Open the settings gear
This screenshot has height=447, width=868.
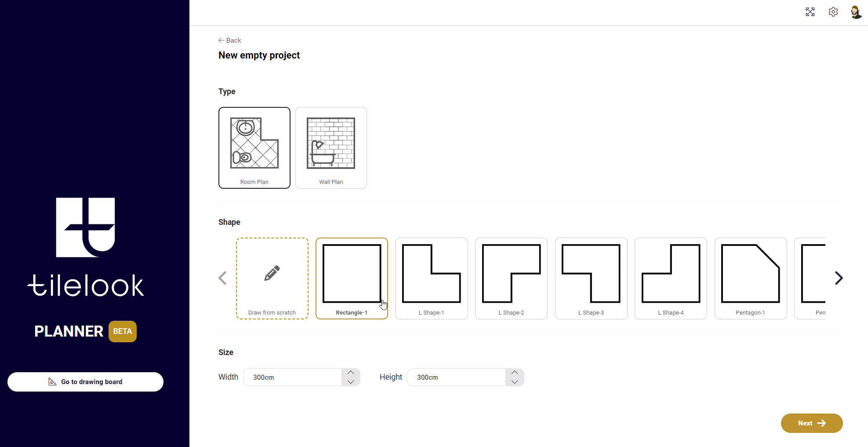[833, 12]
